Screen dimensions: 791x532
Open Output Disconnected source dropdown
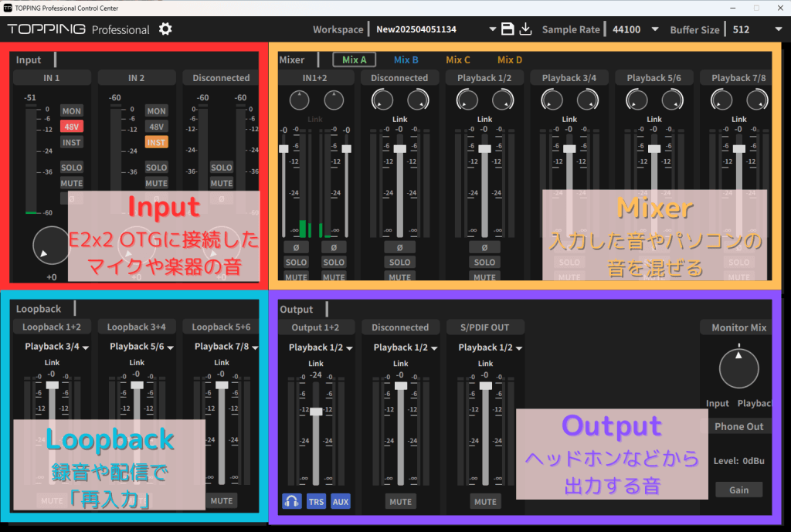tap(405, 347)
